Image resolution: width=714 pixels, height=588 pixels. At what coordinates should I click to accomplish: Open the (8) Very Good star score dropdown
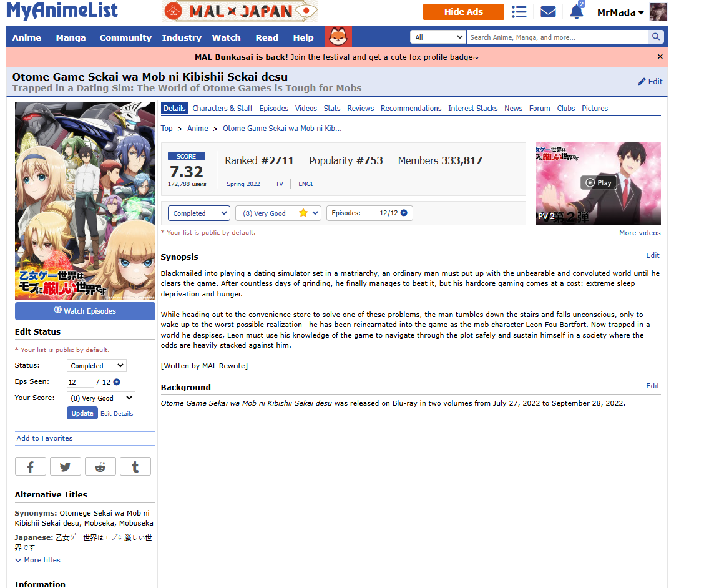coord(278,213)
